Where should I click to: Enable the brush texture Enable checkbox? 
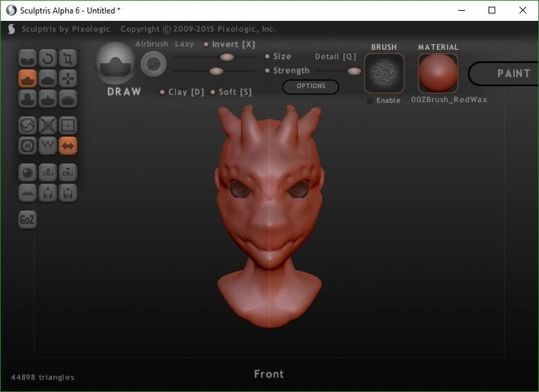click(370, 100)
